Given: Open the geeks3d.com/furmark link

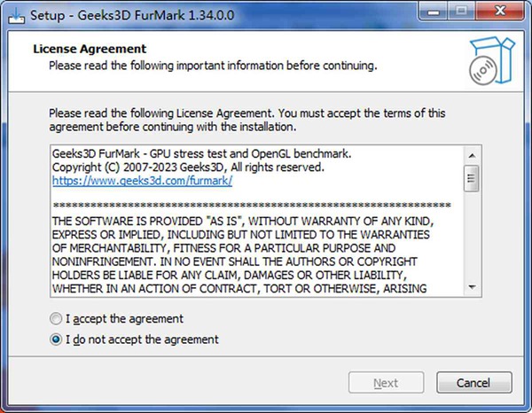Looking at the screenshot, I should tap(142, 179).
